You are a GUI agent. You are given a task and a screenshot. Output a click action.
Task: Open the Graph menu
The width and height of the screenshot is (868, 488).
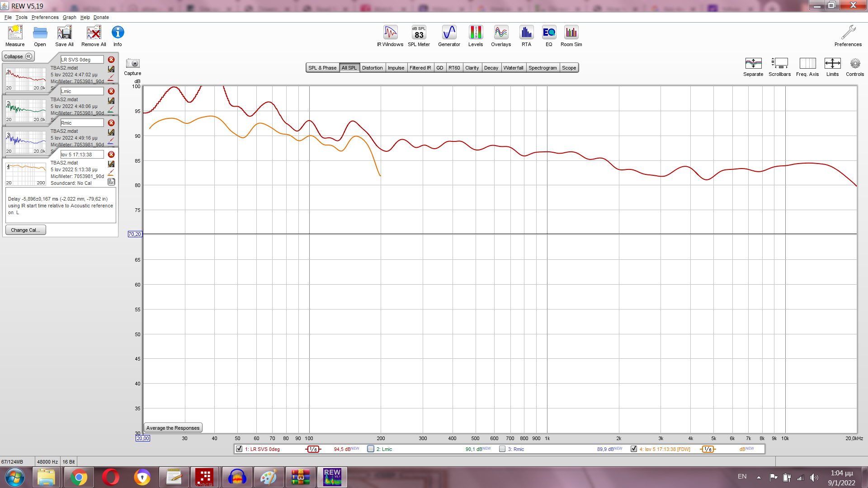point(69,17)
